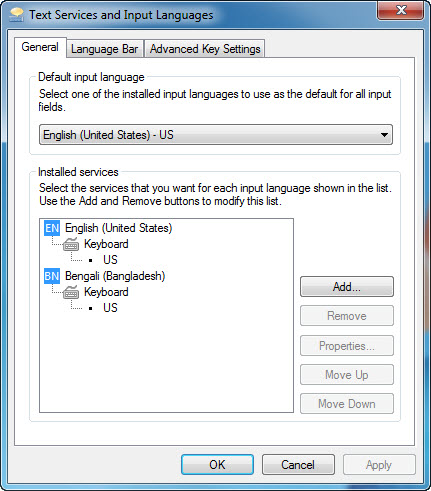The width and height of the screenshot is (431, 491).
Task: Click the Move Down button
Action: 347,404
